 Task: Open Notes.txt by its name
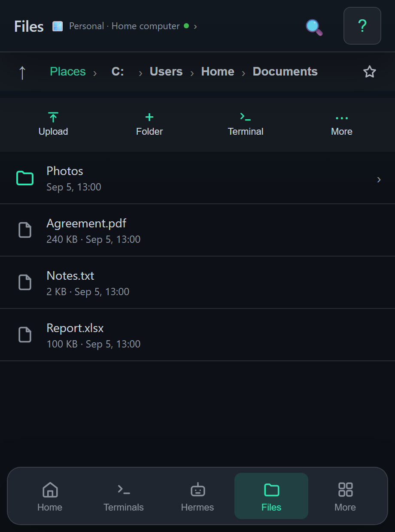[x=70, y=276]
